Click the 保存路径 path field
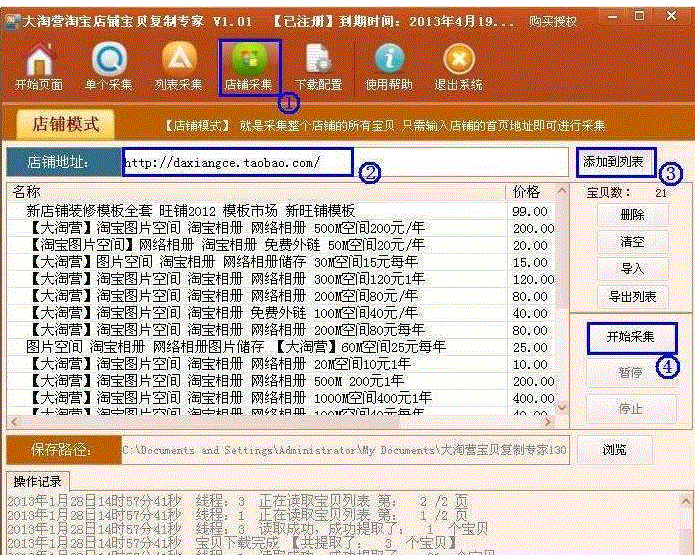The width and height of the screenshot is (695, 555). coord(345,450)
